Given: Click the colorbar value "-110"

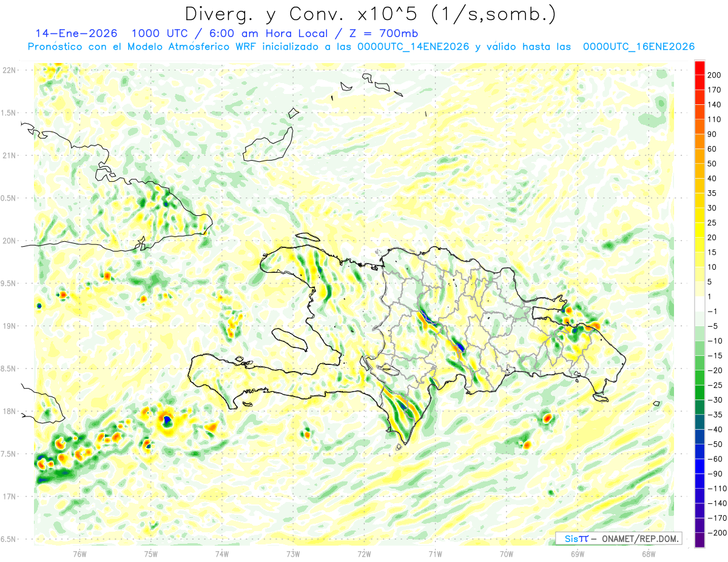Looking at the screenshot, I should pos(716,488).
